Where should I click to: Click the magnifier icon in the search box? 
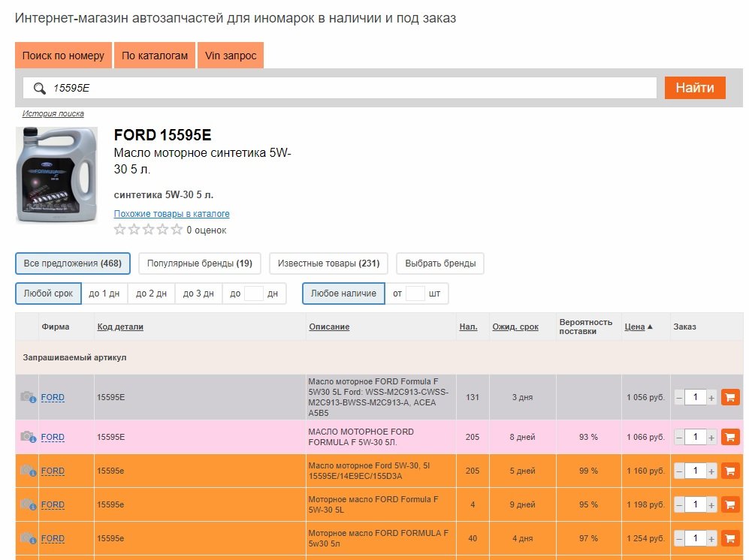coord(40,89)
